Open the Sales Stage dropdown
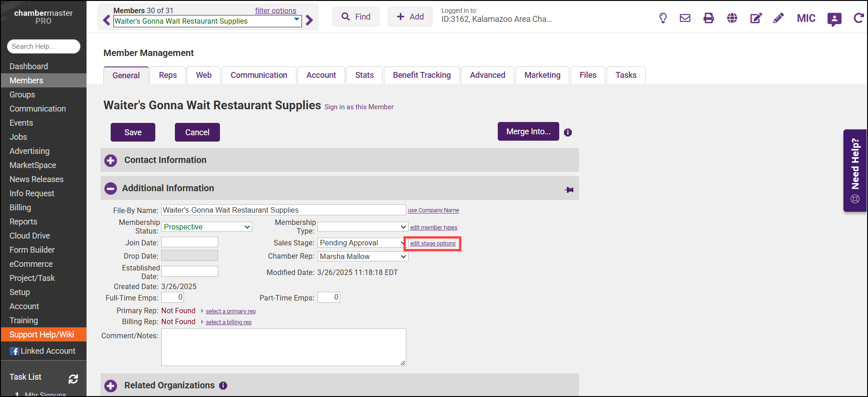This screenshot has height=397, width=868. click(x=362, y=243)
